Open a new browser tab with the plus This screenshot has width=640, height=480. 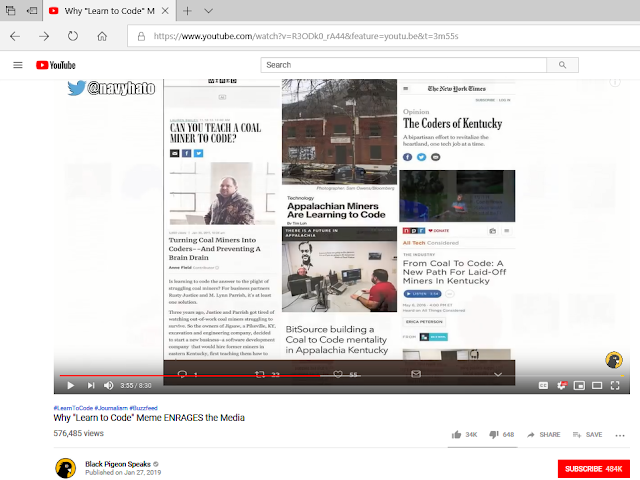(187, 11)
